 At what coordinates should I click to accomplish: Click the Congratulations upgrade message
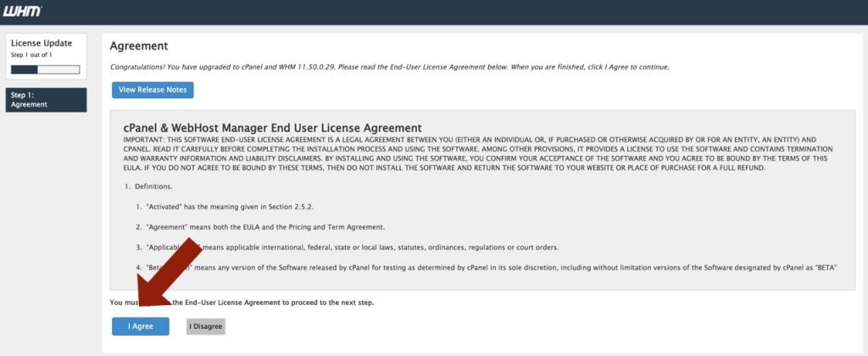tap(390, 67)
